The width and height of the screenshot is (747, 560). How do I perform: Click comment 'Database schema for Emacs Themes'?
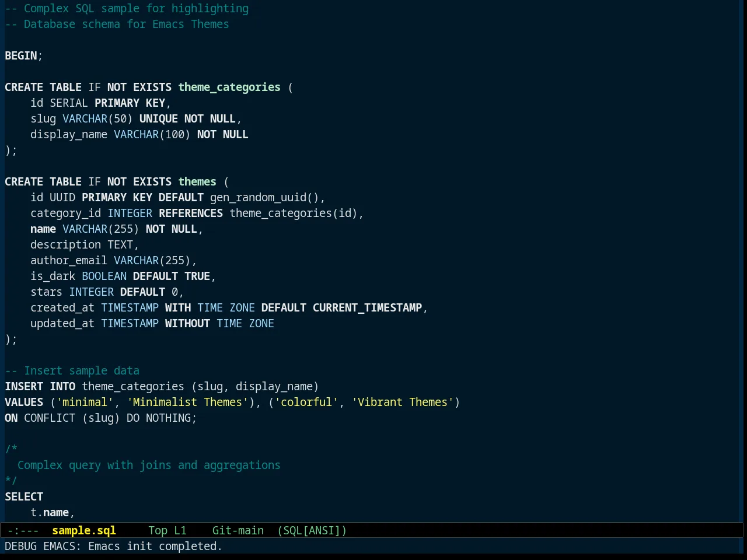coord(127,24)
